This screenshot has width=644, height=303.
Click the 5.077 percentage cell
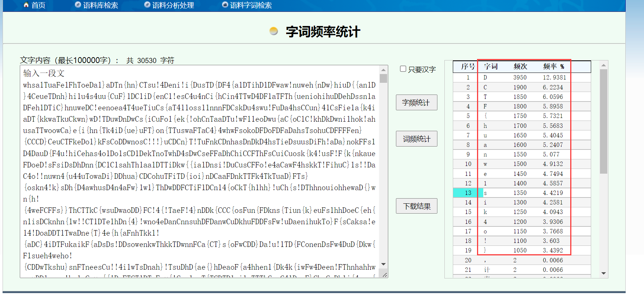(x=551, y=154)
